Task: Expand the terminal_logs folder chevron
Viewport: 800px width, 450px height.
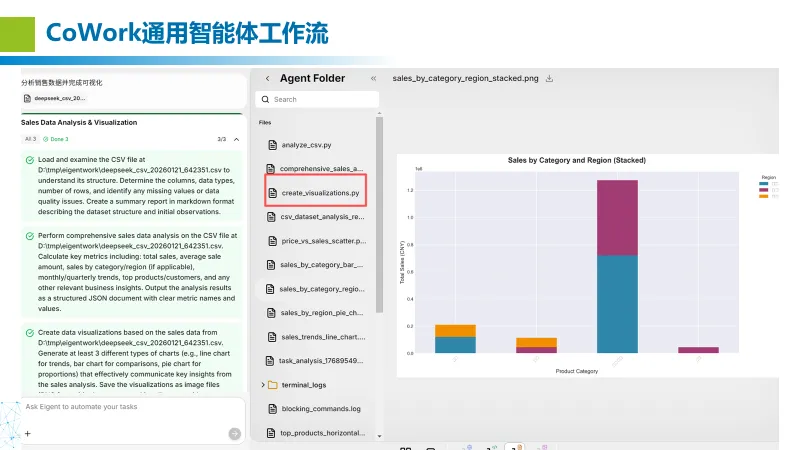Action: point(263,385)
